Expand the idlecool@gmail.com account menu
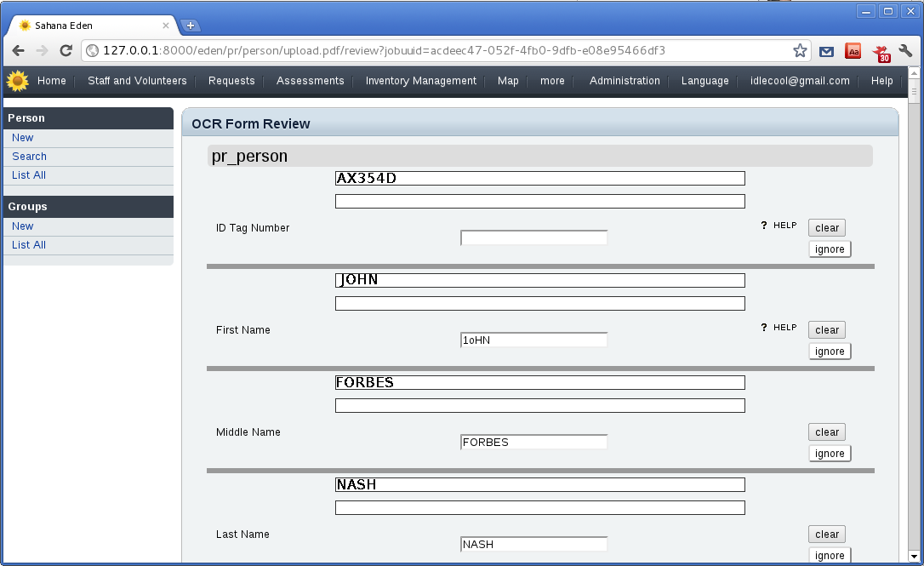The height and width of the screenshot is (566, 924). (800, 81)
